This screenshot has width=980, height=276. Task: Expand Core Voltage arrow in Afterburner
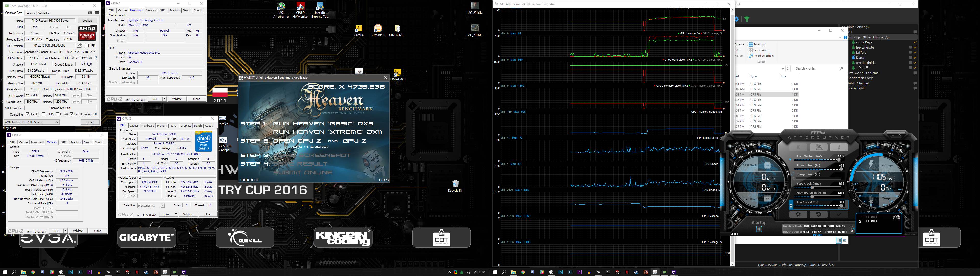coord(790,160)
